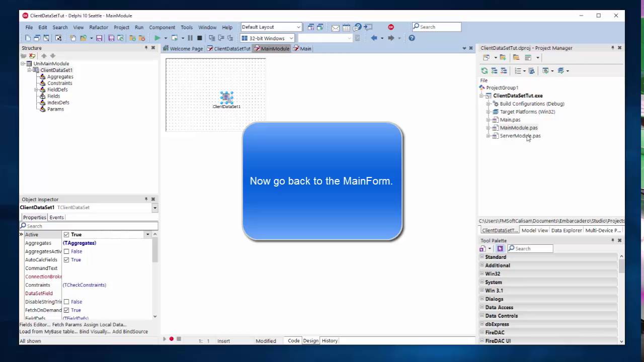Image resolution: width=644 pixels, height=362 pixels.
Task: Click play macro icon in status bar
Action: [164, 339]
